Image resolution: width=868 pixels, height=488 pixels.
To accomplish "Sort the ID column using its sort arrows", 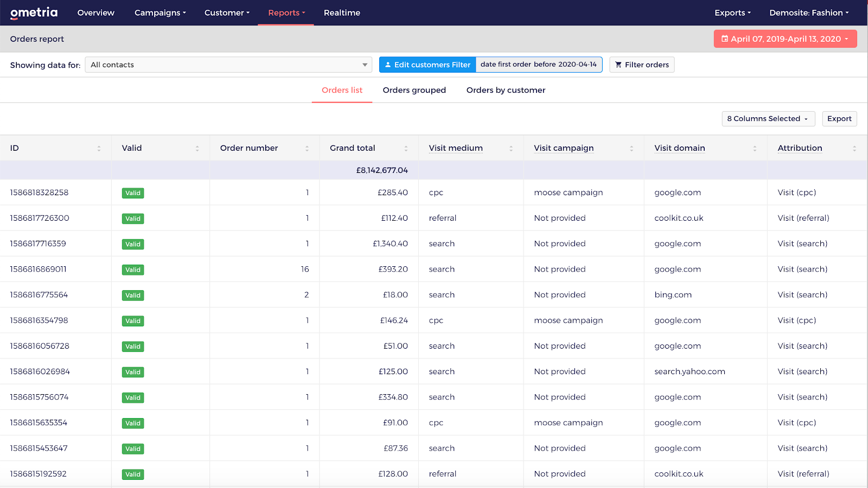I will [x=99, y=147].
